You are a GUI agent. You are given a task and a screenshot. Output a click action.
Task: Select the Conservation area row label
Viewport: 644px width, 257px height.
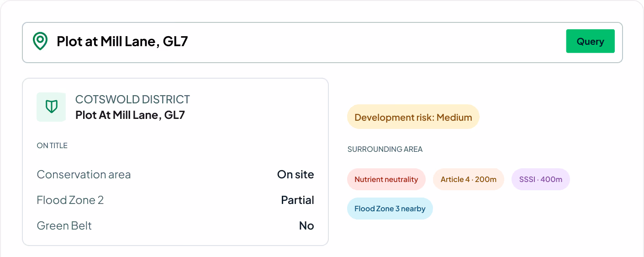pyautogui.click(x=84, y=174)
